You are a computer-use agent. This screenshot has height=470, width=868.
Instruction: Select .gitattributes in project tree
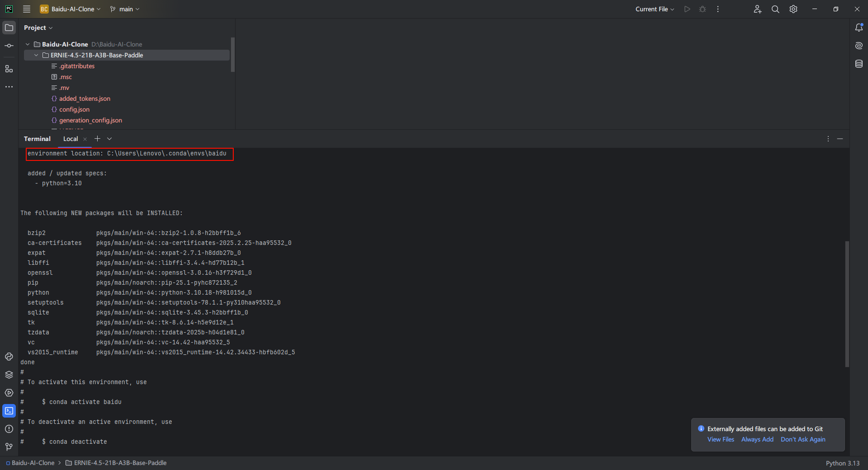[77, 66]
